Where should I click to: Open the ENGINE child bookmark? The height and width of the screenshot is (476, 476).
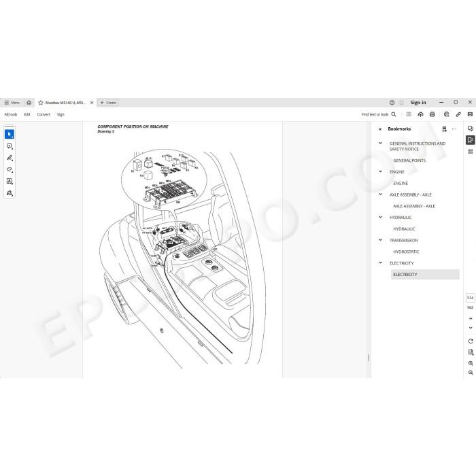[401, 184]
